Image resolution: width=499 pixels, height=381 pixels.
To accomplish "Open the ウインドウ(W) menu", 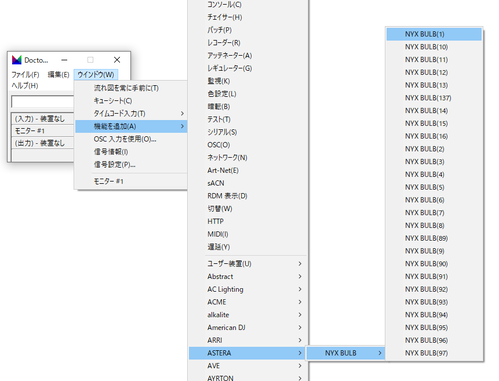I will pyautogui.click(x=96, y=74).
